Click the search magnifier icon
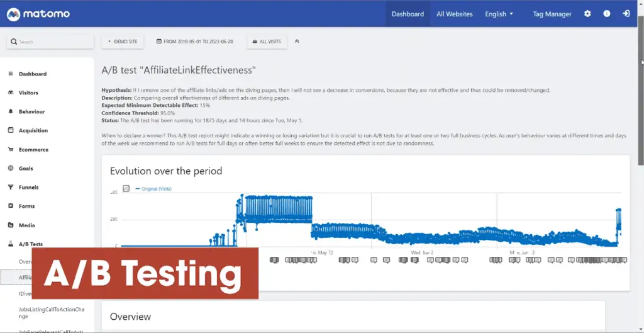644x333 pixels. pos(14,42)
